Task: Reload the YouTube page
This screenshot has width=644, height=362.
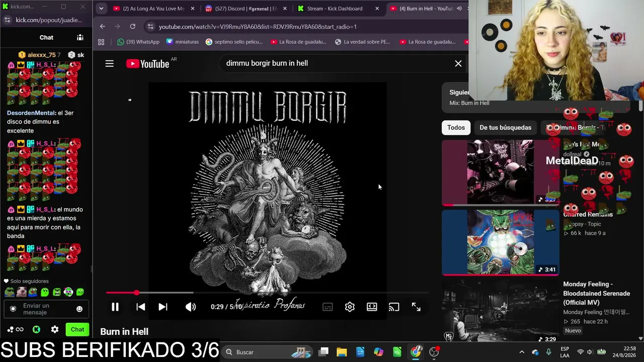Action: pos(132,26)
